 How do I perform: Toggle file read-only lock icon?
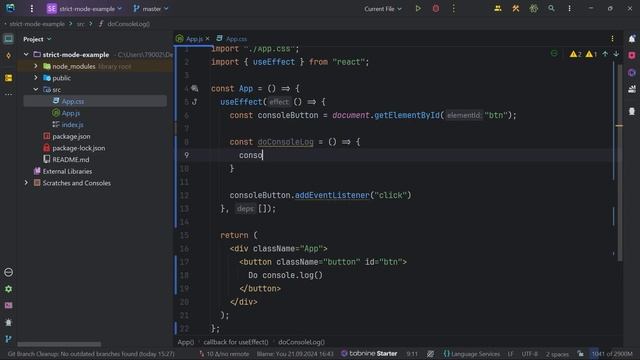580,354
